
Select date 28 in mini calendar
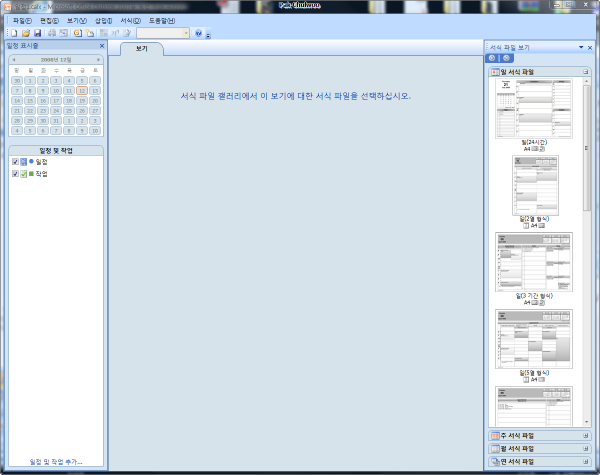[17, 121]
